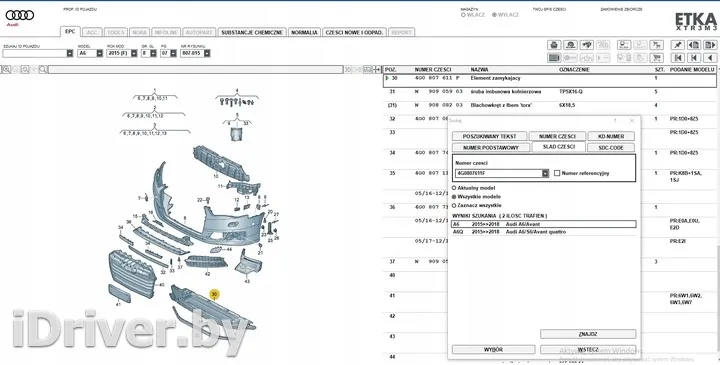Open the Gr. gl. 8 dropdown
The width and height of the screenshot is (720, 365).
[x=153, y=53]
